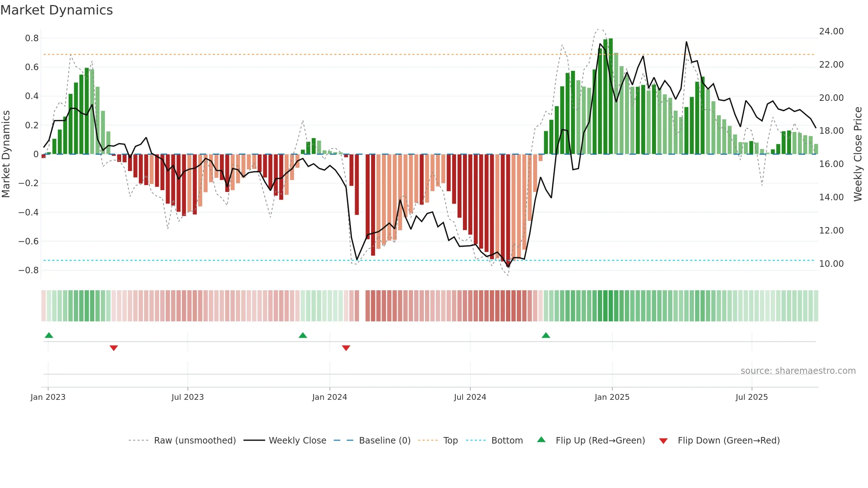
Task: Click the Jan 2024 axis label
Action: [330, 397]
